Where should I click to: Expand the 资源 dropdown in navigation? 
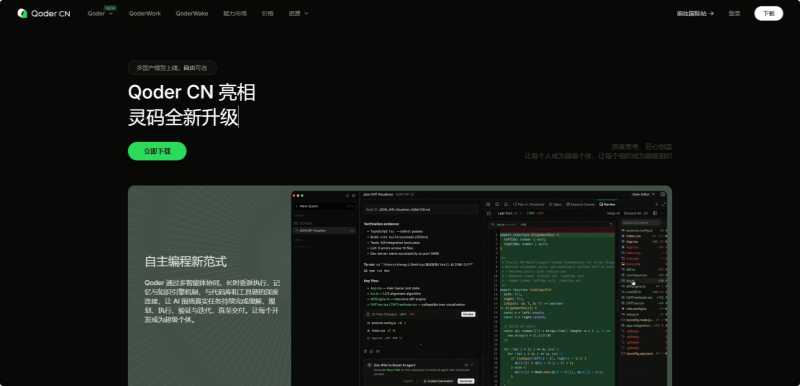(298, 14)
